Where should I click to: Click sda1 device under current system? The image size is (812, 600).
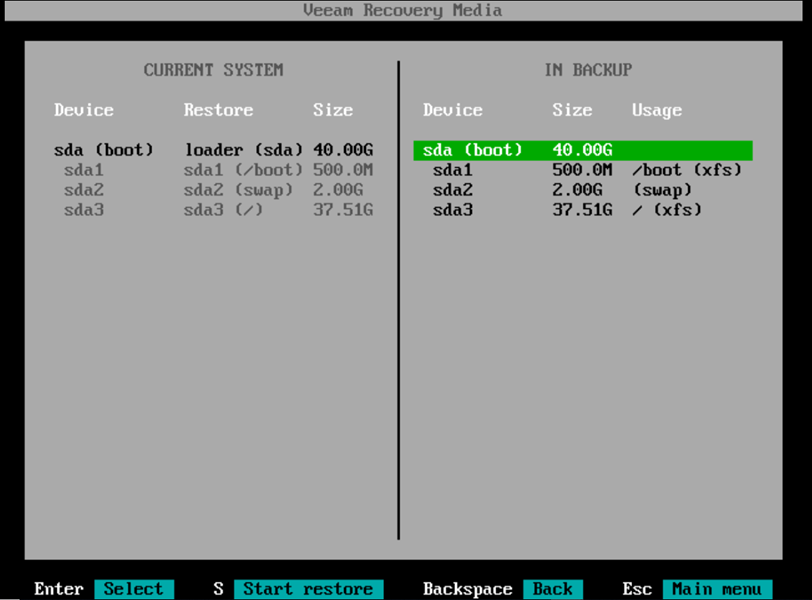tap(83, 170)
